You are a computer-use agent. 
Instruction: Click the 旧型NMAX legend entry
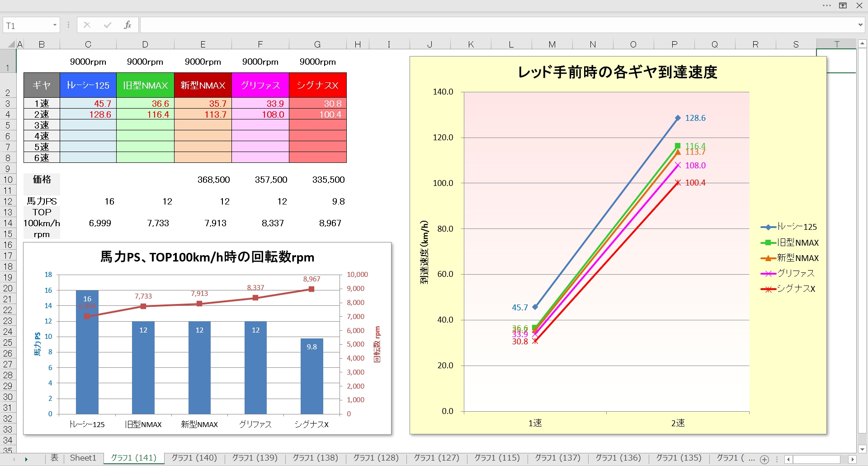pos(790,243)
